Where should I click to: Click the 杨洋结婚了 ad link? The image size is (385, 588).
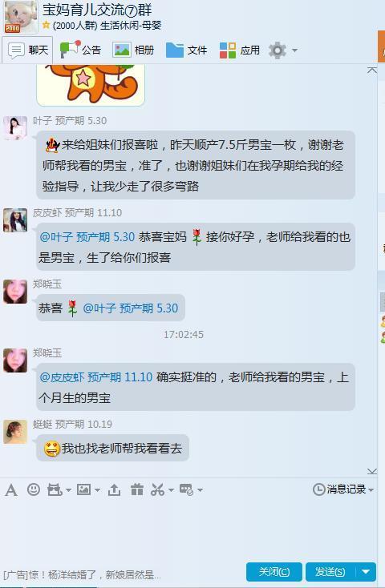(83, 574)
